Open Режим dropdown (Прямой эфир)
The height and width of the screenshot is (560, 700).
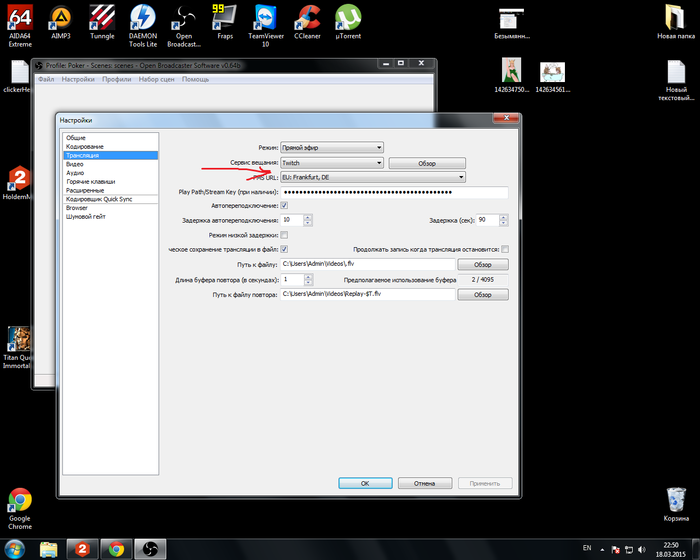click(x=332, y=147)
